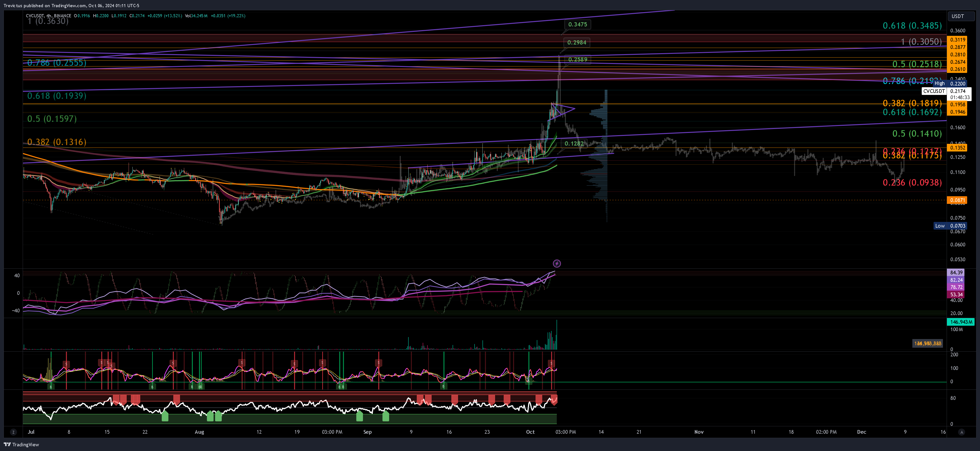Screen dimensions: 980x451
Task: Click the orange 0.1958 price tag
Action: click(957, 104)
